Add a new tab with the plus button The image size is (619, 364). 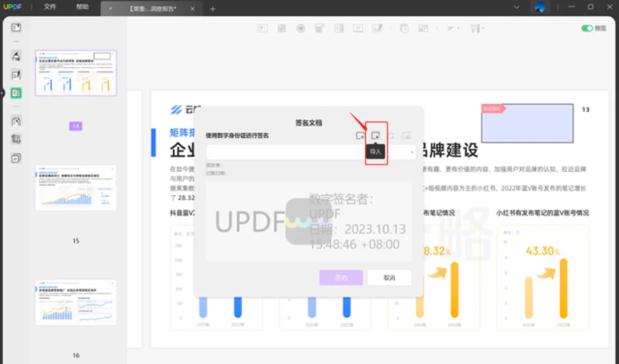coord(213,8)
